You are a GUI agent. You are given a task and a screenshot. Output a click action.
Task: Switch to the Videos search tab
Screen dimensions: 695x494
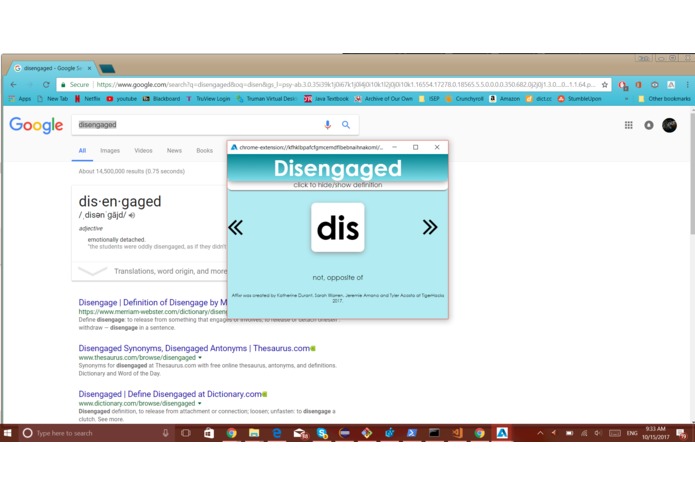[143, 151]
